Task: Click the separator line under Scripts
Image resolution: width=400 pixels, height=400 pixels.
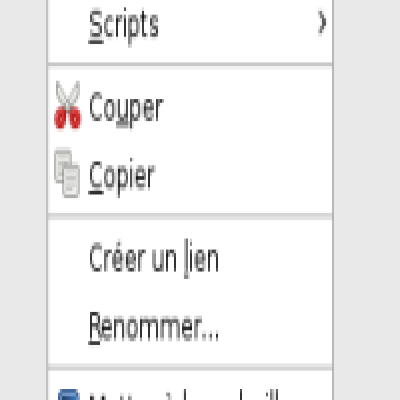Action: [x=190, y=64]
